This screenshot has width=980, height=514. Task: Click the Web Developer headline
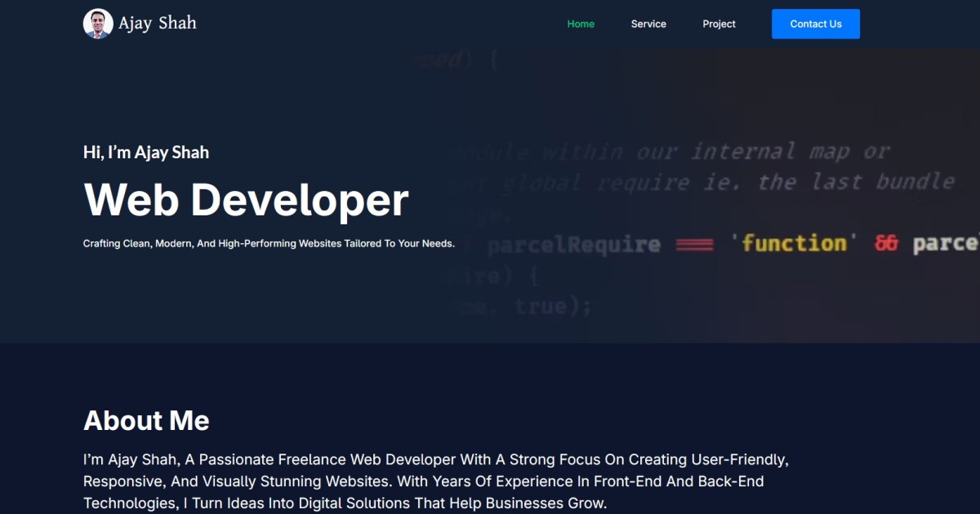[245, 199]
